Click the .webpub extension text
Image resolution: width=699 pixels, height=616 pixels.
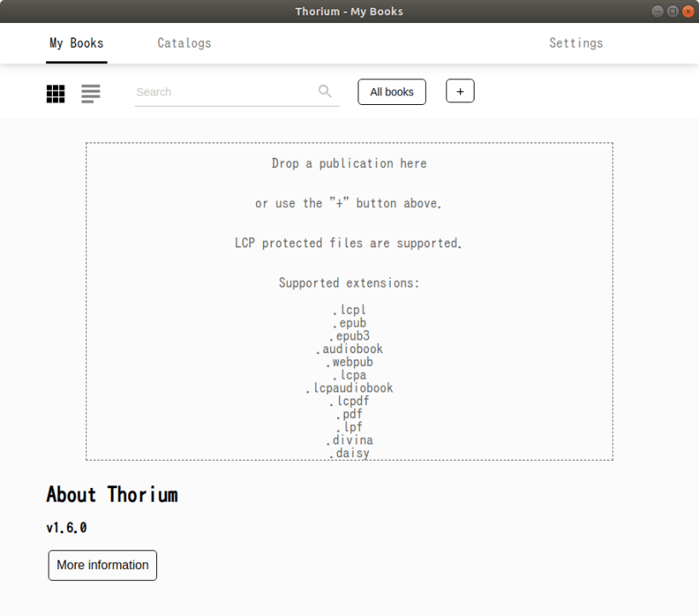(350, 362)
